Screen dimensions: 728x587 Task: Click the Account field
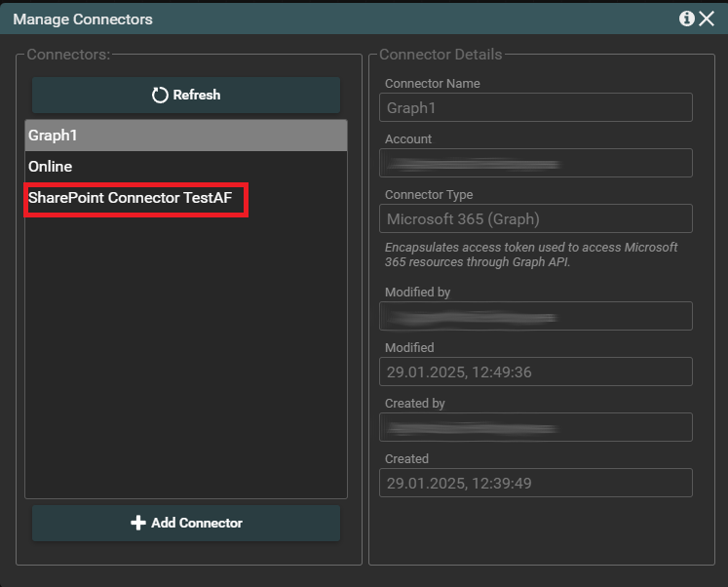[535, 164]
